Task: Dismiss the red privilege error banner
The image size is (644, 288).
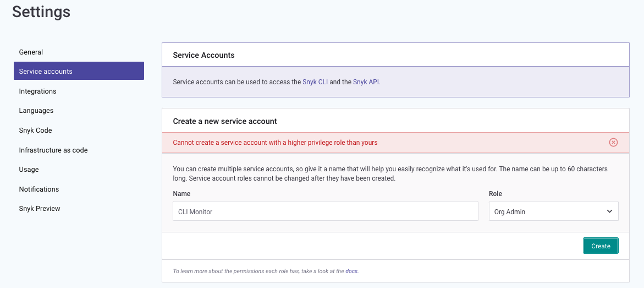Action: point(613,143)
